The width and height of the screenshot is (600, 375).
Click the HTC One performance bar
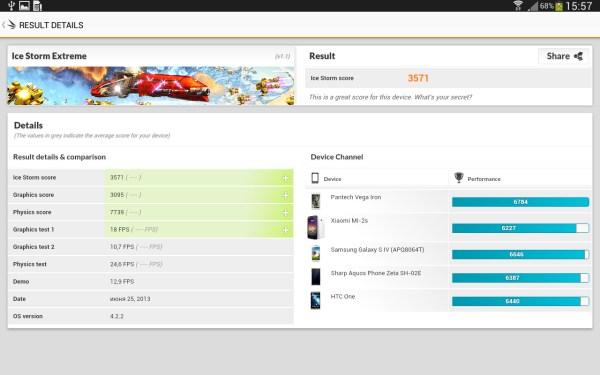[x=520, y=302]
